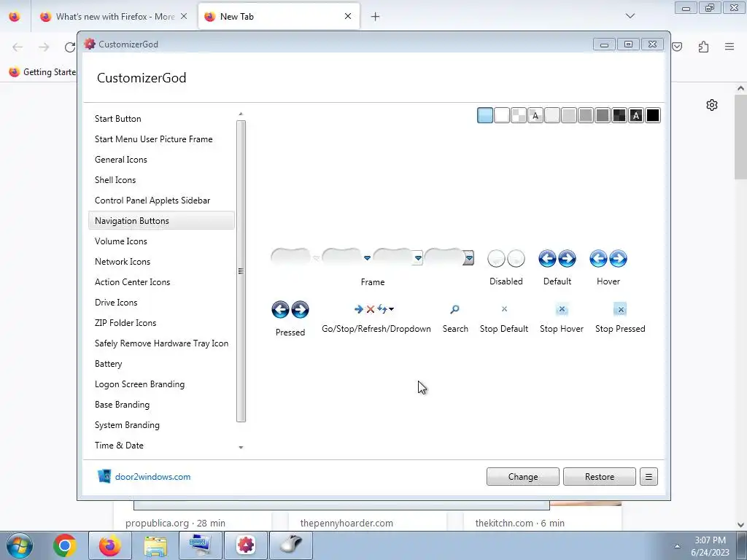Choose the light checkerboard background swatch
747x560 pixels.
519,115
